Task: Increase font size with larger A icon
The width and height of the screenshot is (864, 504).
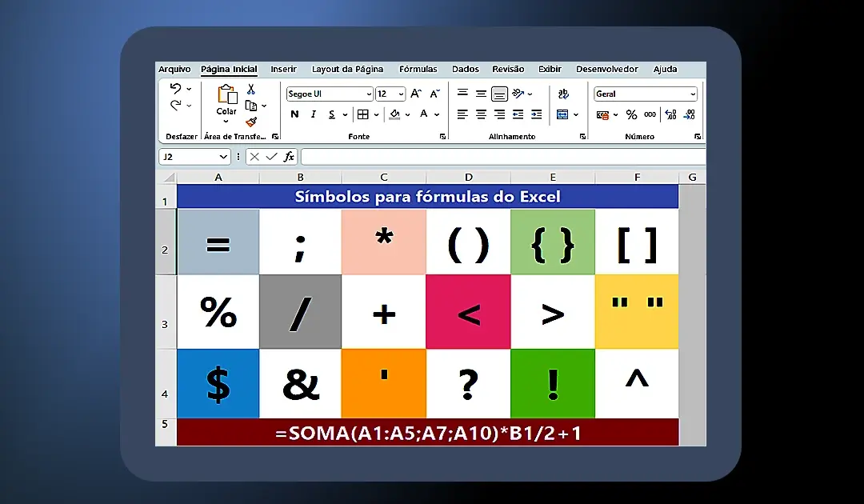Action: coord(416,94)
